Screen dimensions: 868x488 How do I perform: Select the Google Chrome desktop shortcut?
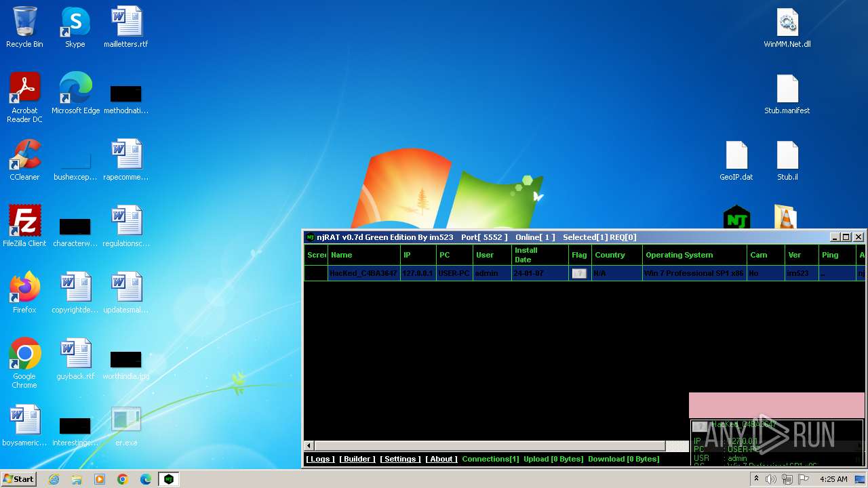24,363
